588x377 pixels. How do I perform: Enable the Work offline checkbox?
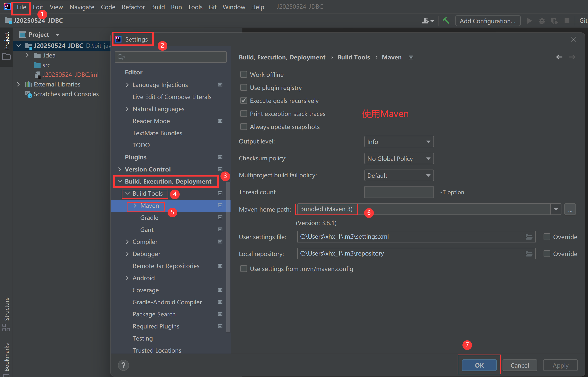click(x=243, y=74)
